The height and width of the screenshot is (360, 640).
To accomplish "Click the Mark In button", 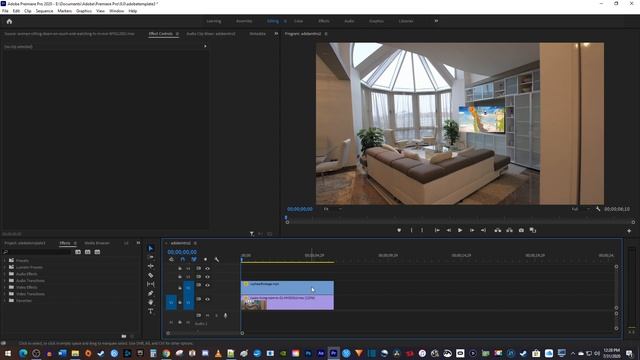I will pyautogui.click(x=411, y=230).
